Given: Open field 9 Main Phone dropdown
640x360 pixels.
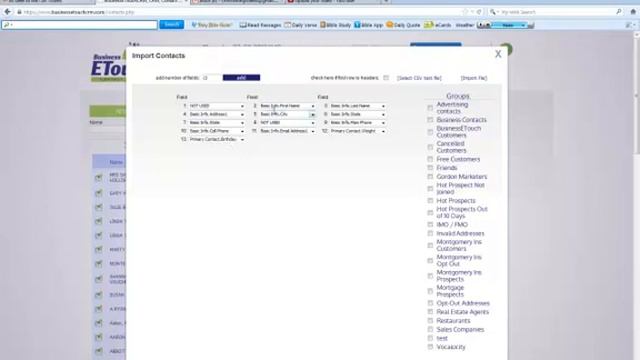Looking at the screenshot, I should (357, 122).
